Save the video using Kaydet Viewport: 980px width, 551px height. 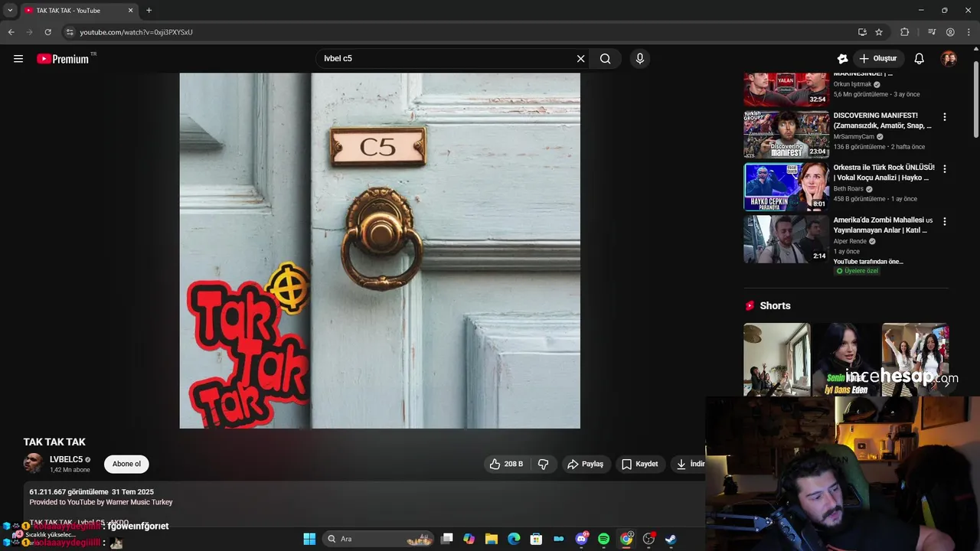pos(639,464)
